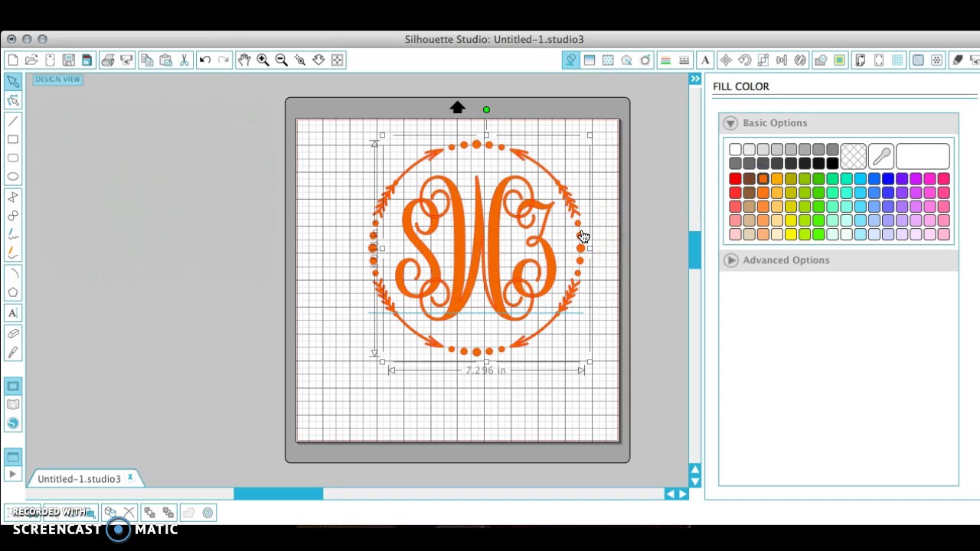
Task: Open the Rotate panel icon
Action: 744,60
